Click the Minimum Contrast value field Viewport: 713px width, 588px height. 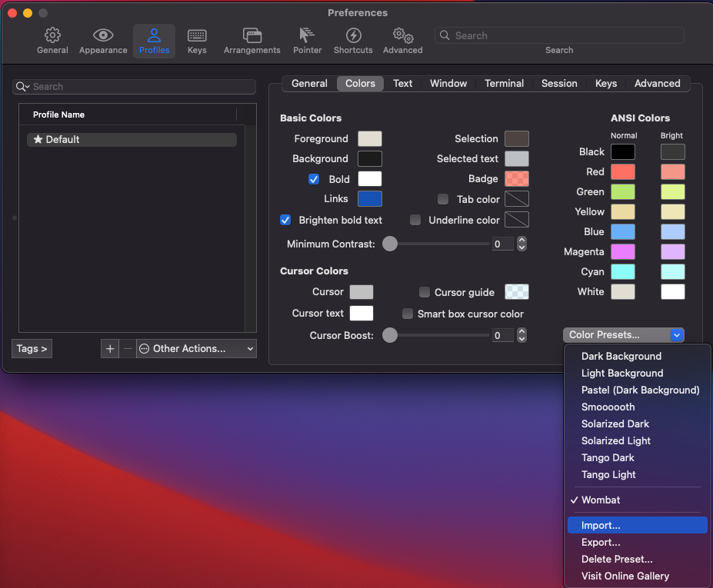502,244
